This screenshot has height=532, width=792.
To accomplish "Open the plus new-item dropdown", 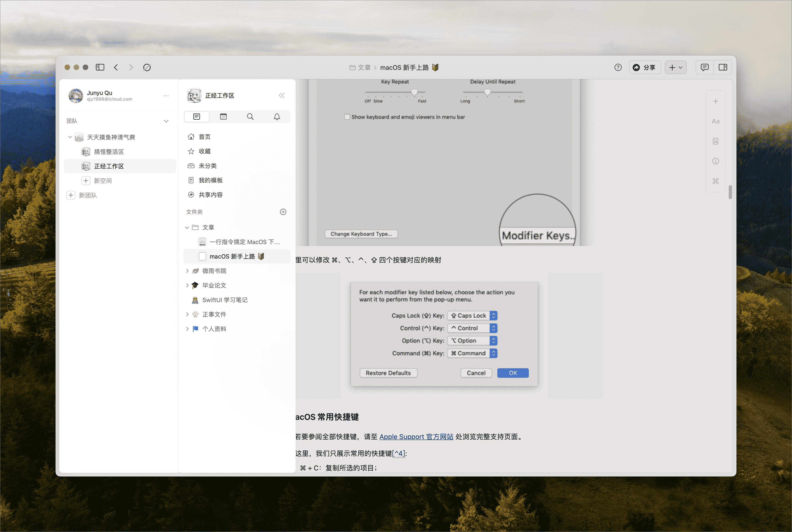I will (x=675, y=68).
